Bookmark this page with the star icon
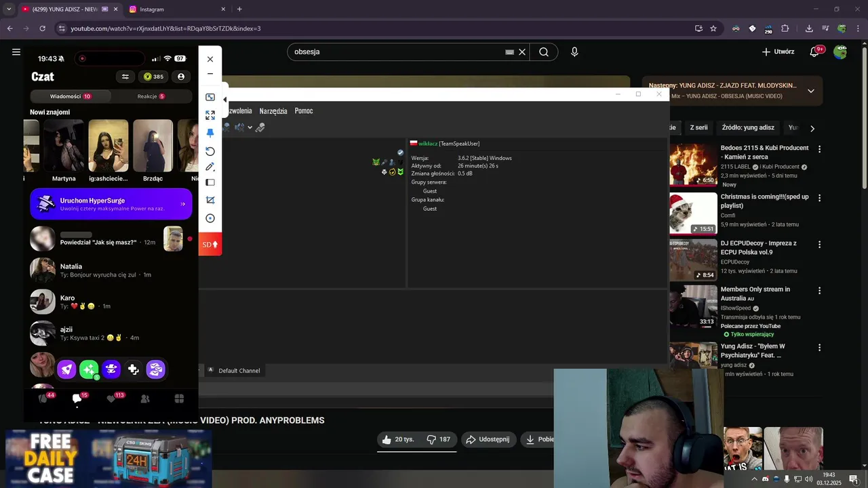This screenshot has width=868, height=488. (713, 28)
